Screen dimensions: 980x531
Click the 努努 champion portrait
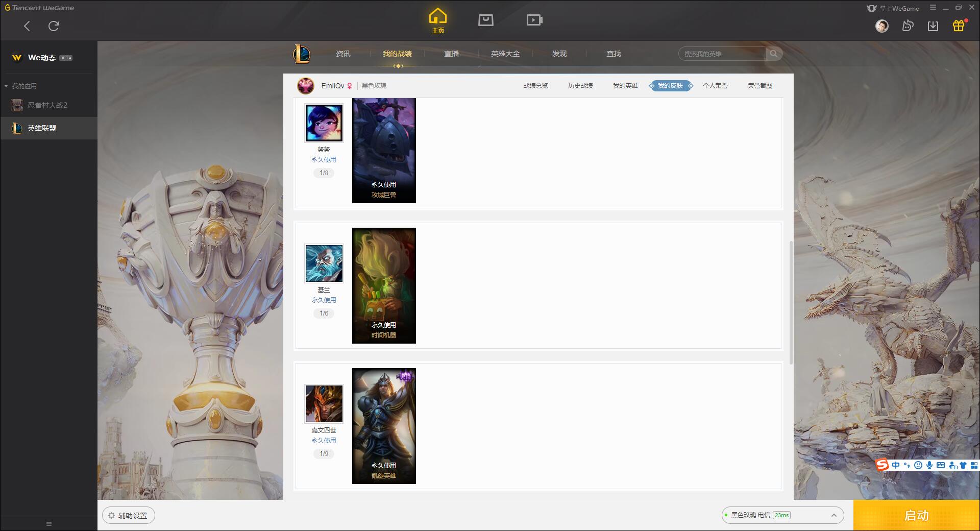[324, 123]
